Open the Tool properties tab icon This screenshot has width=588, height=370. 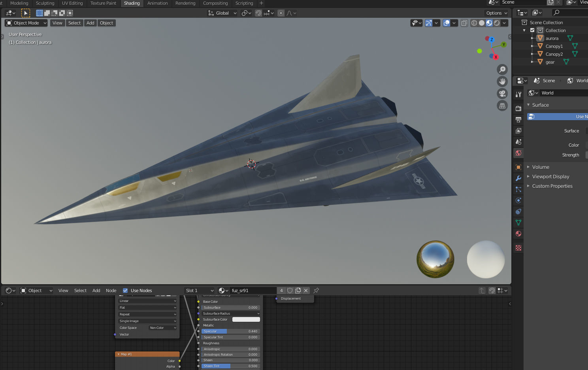(x=518, y=94)
